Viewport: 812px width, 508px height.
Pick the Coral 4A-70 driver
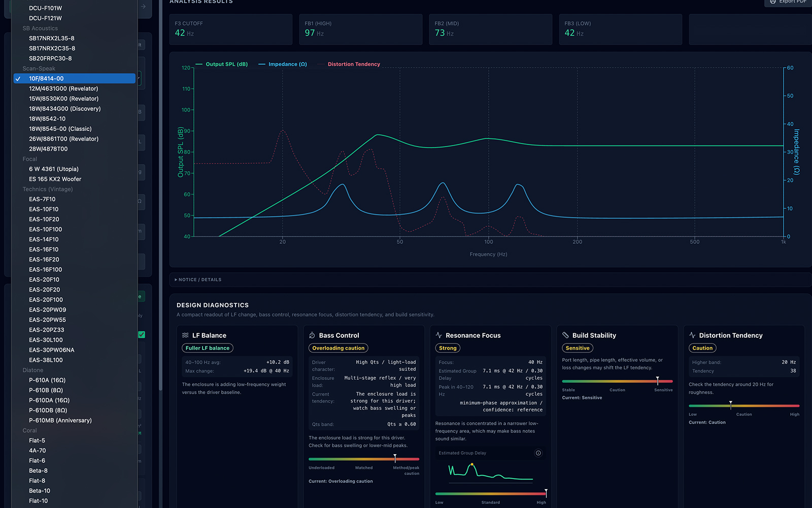click(x=75, y=451)
